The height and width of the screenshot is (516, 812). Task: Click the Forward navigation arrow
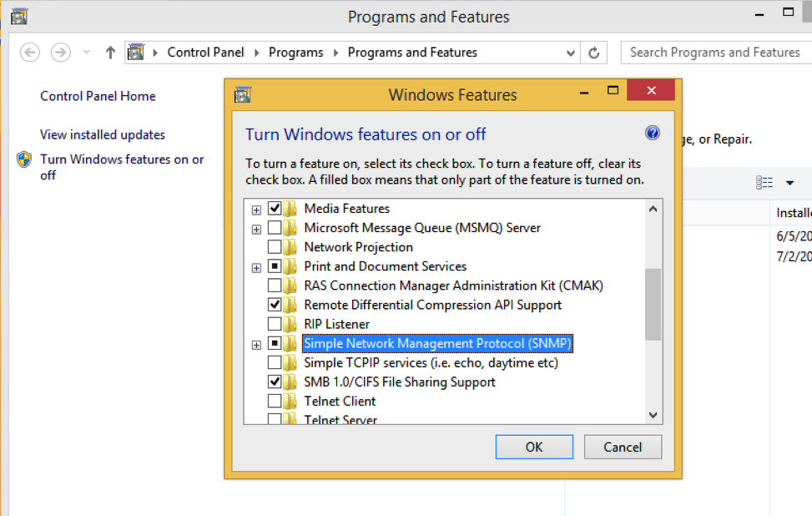click(x=61, y=53)
